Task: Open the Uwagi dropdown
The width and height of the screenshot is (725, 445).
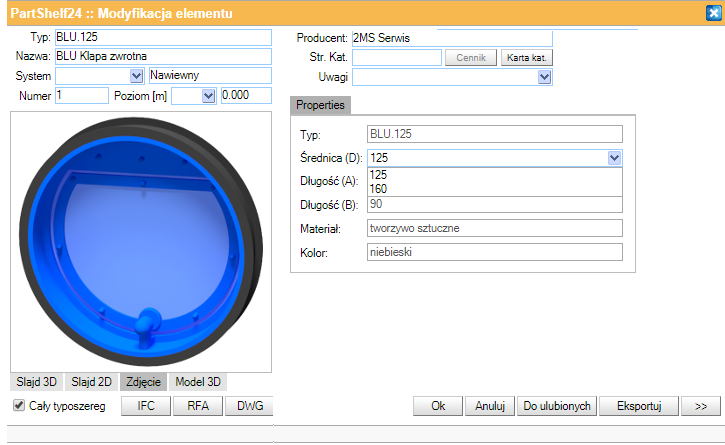Action: (545, 77)
